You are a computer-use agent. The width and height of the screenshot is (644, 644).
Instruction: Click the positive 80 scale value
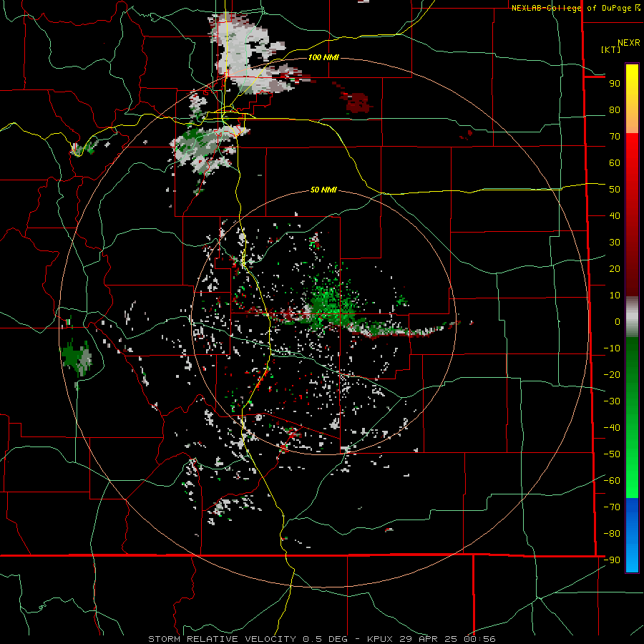pos(615,110)
